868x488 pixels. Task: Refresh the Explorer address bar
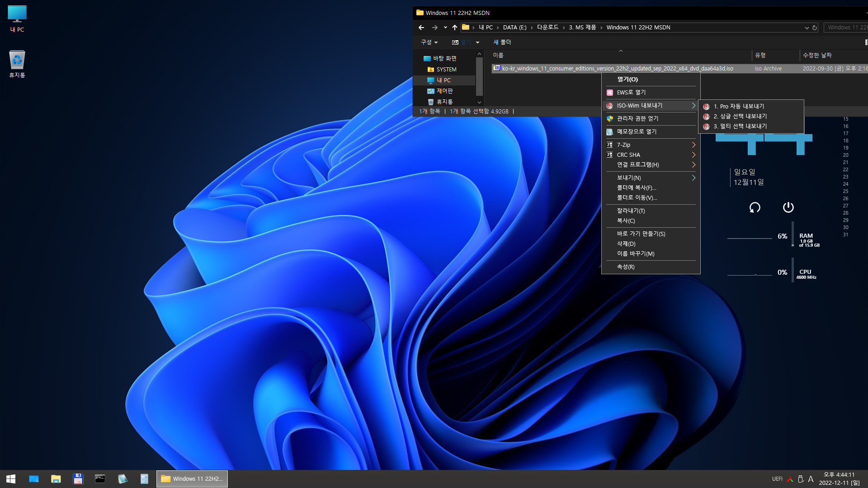[815, 28]
